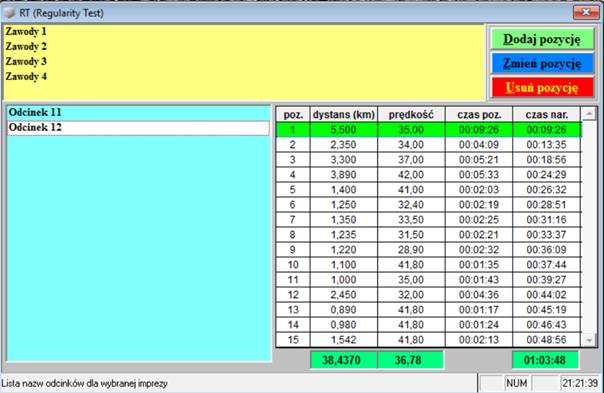Click time cell 00:04:36 in row 12
Image resolution: width=604 pixels, height=393 pixels.
479,295
